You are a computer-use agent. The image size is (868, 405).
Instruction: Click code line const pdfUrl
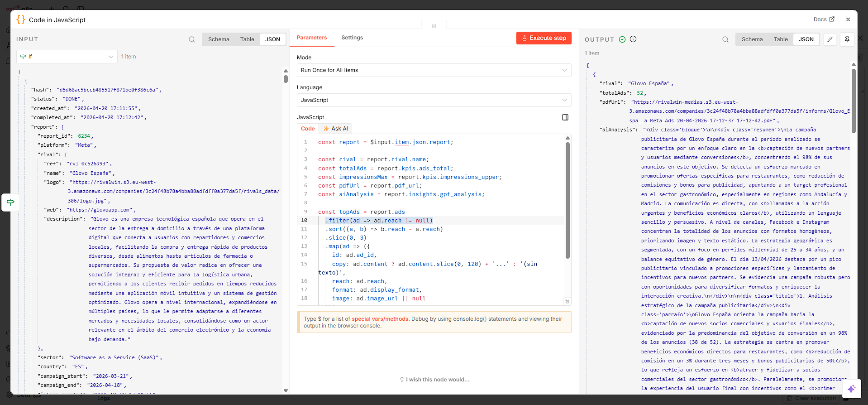[370, 186]
